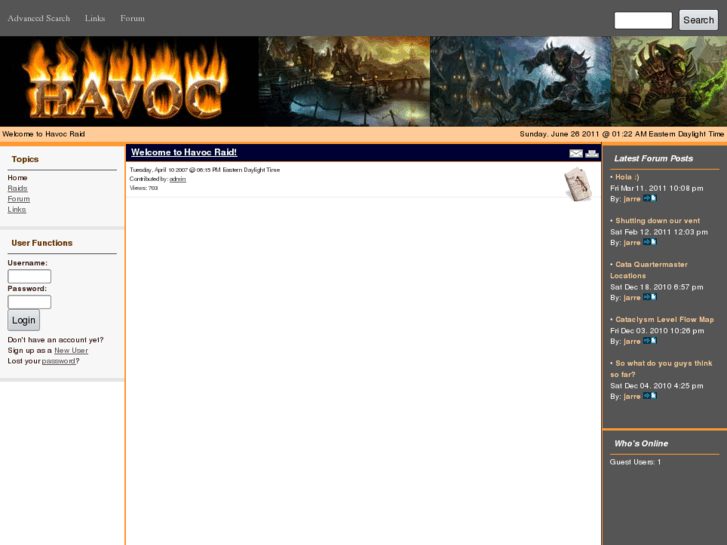The image size is (727, 545).
Task: Click the Welcome to Havoc Raid status text
Action: [x=44, y=134]
